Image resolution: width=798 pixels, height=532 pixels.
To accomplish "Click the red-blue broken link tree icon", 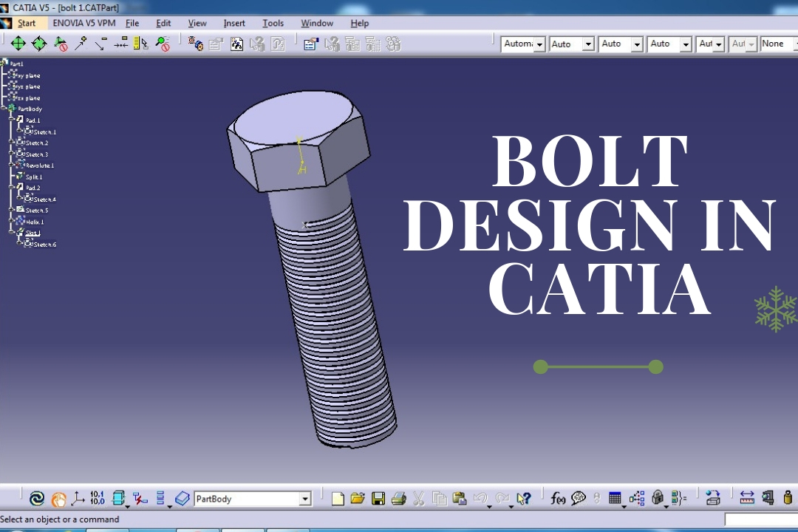I will pyautogui.click(x=140, y=499).
